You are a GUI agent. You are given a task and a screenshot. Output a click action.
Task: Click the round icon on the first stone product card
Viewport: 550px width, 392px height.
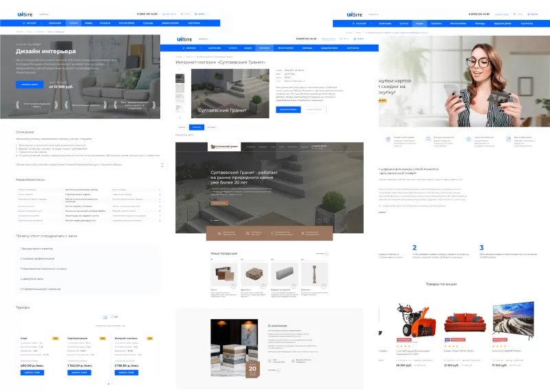(234, 285)
